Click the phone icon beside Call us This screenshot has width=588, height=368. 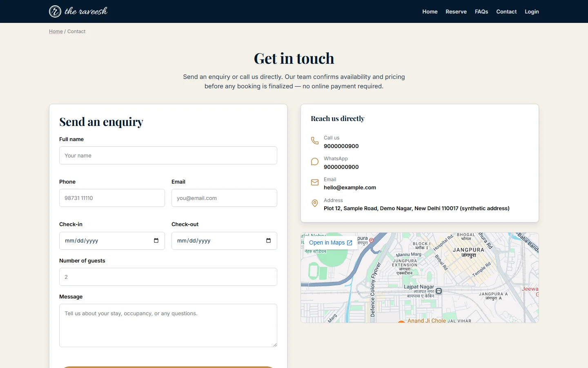coord(315,141)
